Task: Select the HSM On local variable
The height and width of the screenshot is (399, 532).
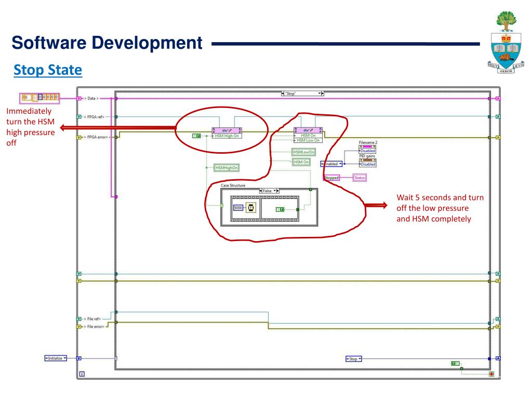Action: click(x=301, y=162)
